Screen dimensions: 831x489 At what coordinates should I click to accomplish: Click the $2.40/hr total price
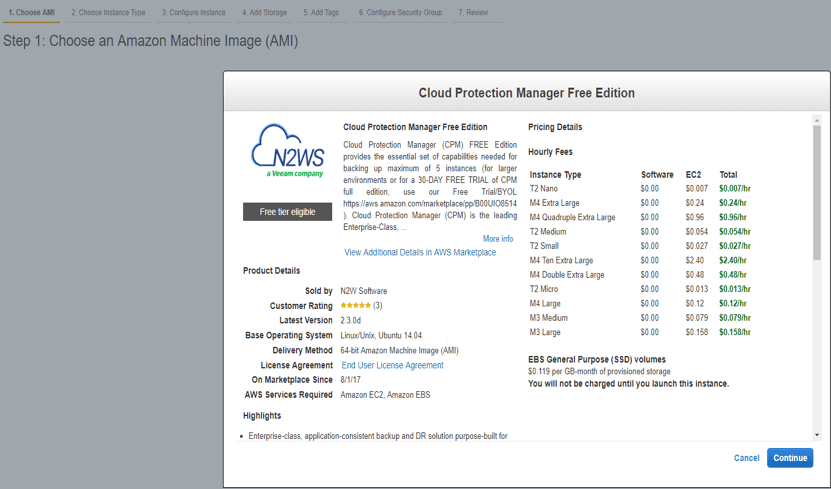pos(732,260)
